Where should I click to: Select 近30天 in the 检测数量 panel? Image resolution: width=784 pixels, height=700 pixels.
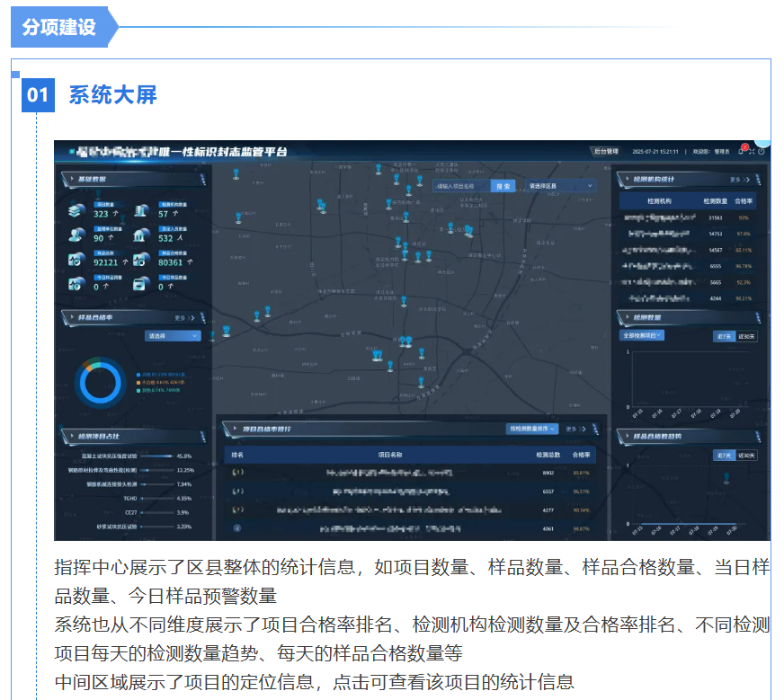pos(746,336)
